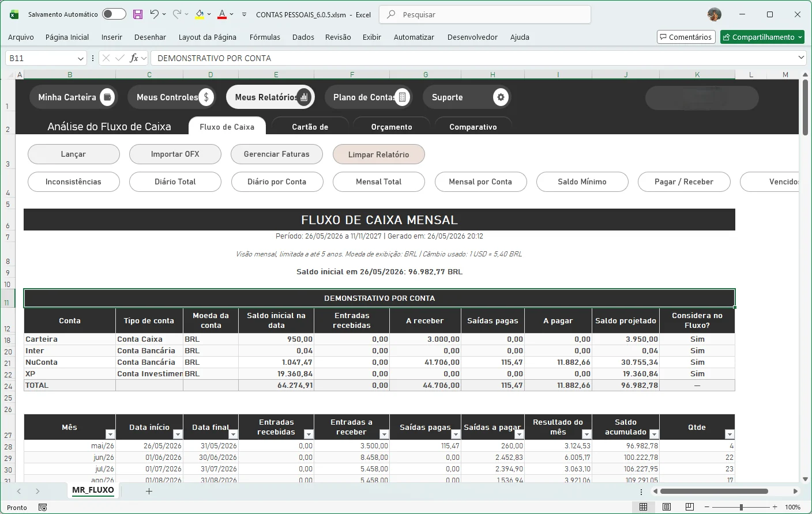Switch to Page Layout view icon
Screen dimensions: 812x514
click(x=667, y=507)
